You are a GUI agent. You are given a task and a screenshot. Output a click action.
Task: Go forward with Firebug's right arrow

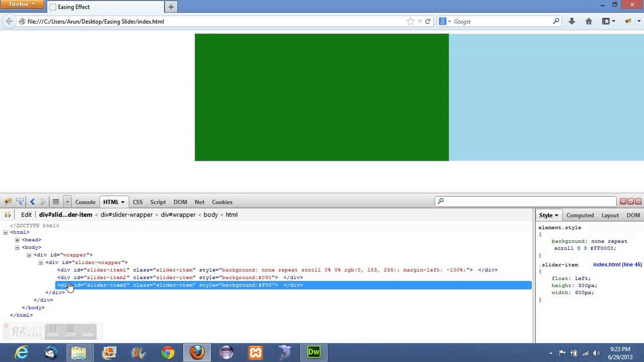(x=43, y=202)
